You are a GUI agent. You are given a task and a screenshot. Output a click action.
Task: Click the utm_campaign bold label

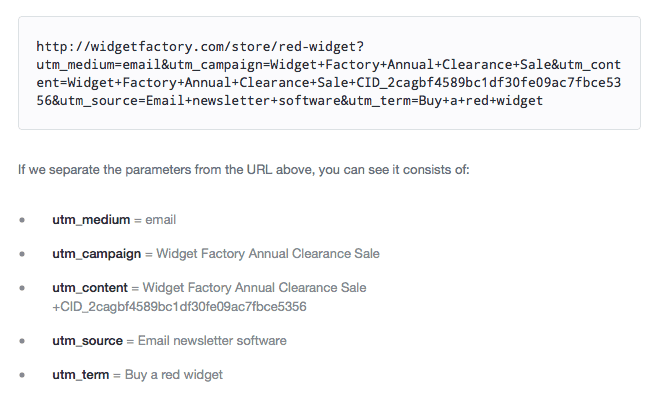(97, 254)
